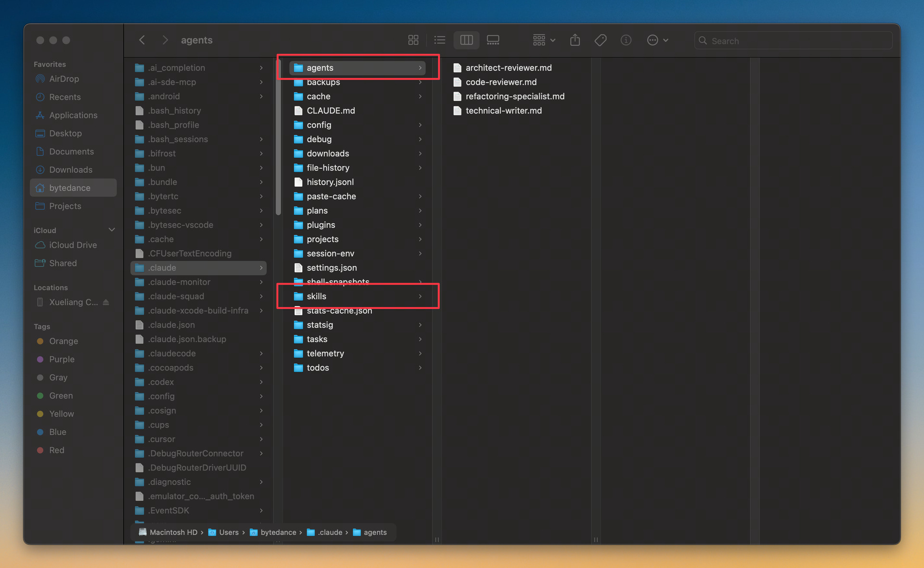Open the More actions dropdown menu
924x568 pixels.
tap(657, 40)
